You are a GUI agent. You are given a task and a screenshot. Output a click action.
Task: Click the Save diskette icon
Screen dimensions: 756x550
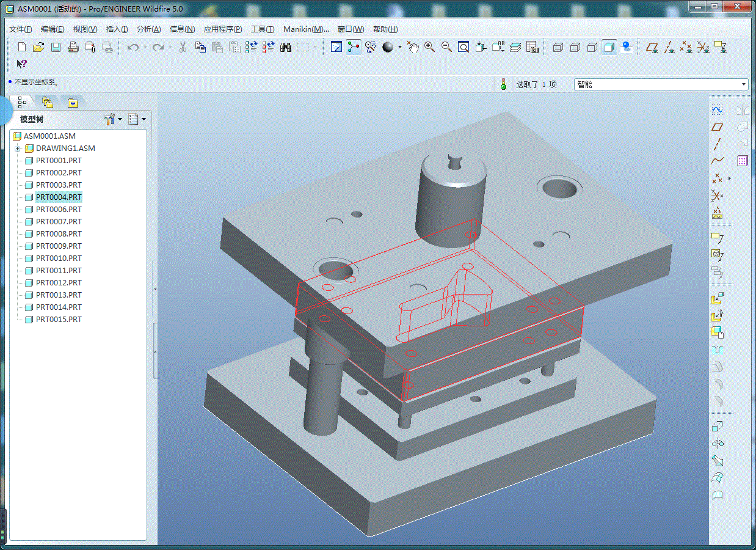[x=56, y=47]
